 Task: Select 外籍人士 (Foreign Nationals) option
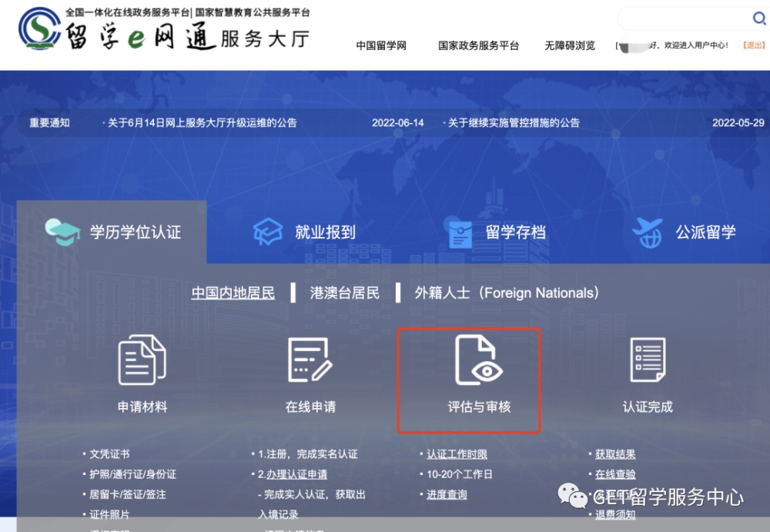tap(507, 293)
